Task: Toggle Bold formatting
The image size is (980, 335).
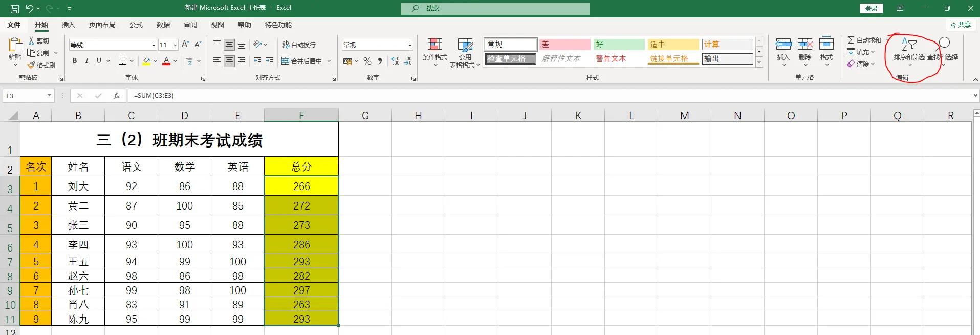Action: (x=75, y=61)
